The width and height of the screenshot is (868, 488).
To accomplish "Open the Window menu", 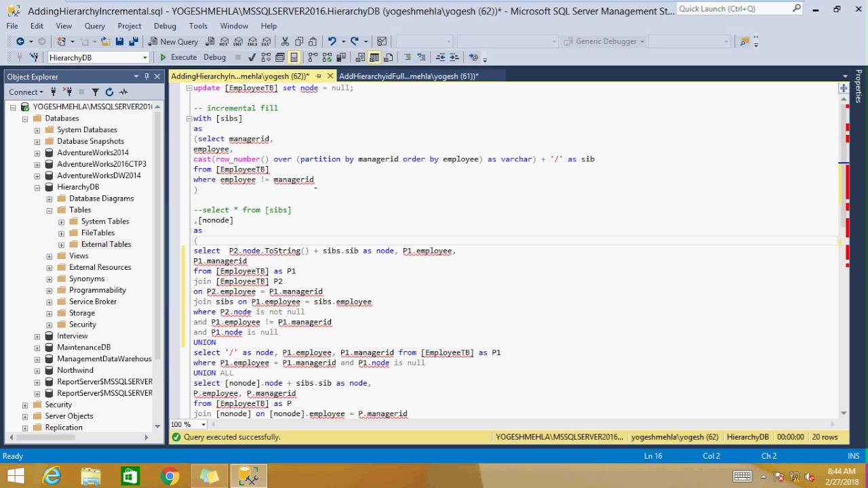I will pos(234,26).
